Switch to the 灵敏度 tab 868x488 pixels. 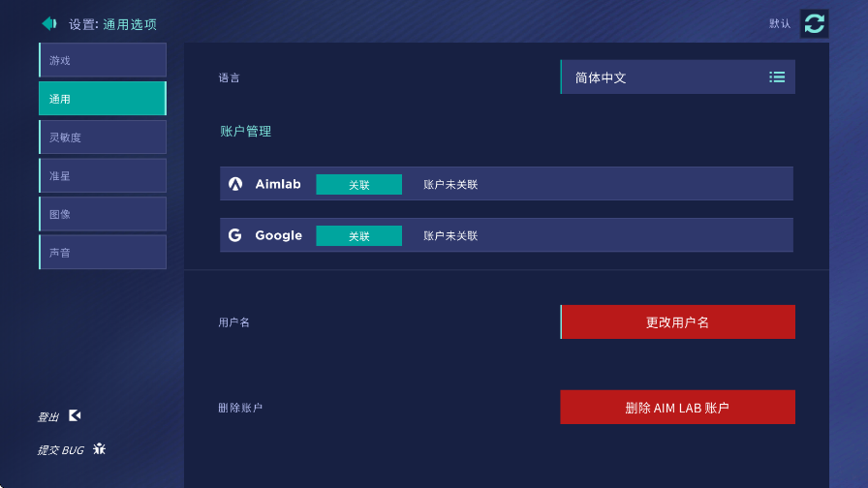click(103, 137)
